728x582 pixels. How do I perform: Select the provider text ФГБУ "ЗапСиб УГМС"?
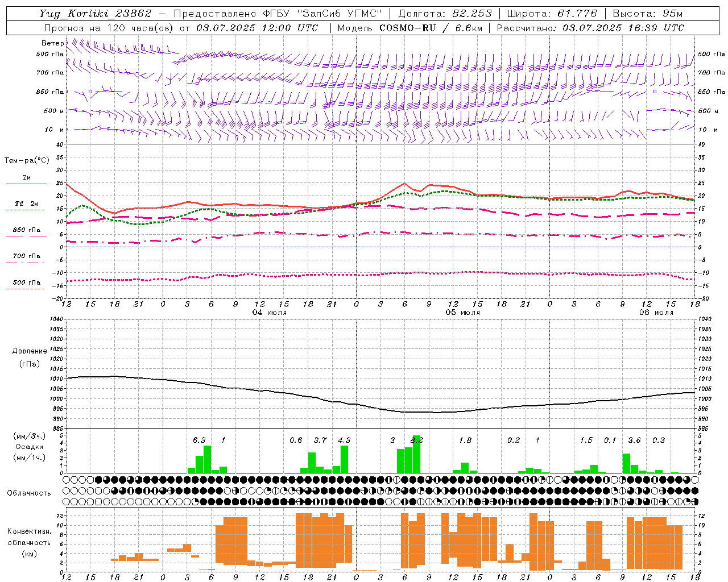[324, 14]
